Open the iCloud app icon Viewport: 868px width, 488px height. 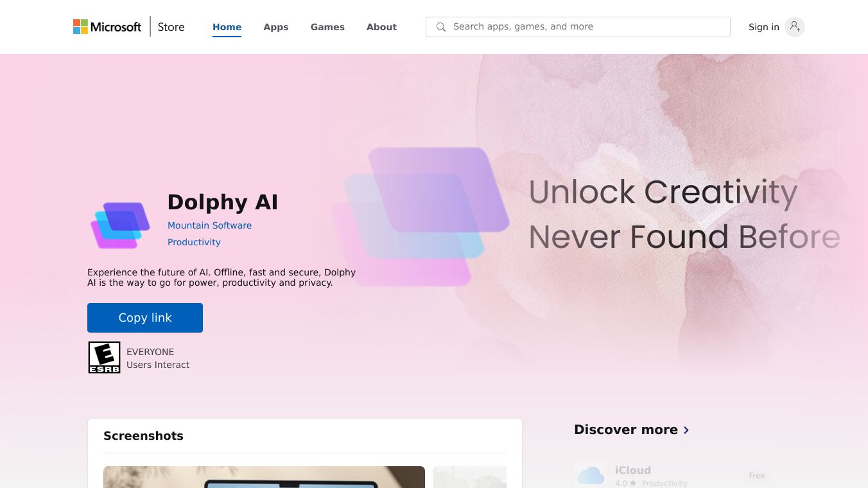point(591,475)
